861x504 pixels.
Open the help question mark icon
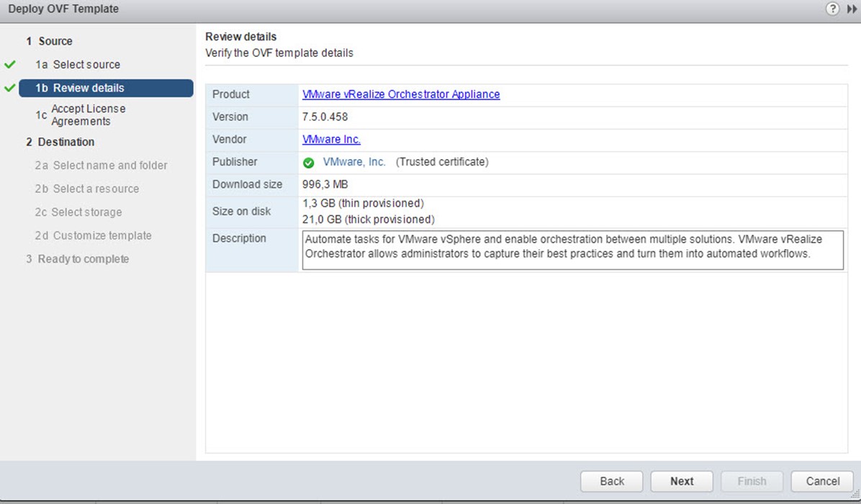[x=832, y=9]
